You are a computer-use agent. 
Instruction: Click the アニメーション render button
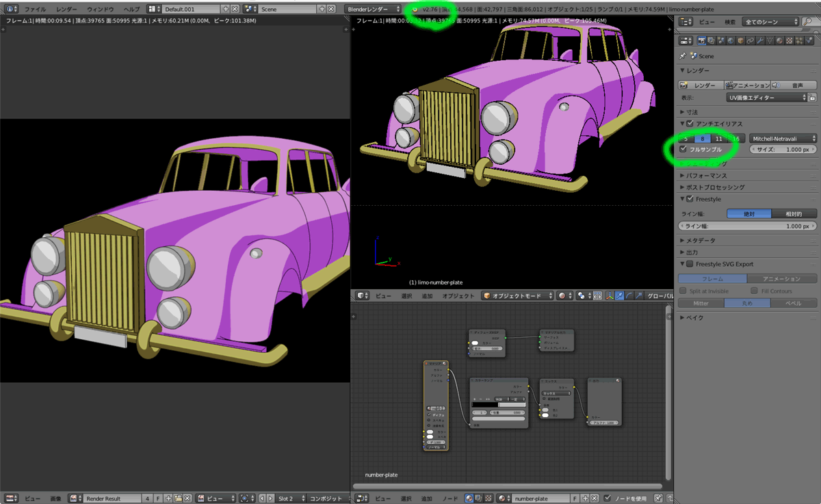[x=747, y=85]
